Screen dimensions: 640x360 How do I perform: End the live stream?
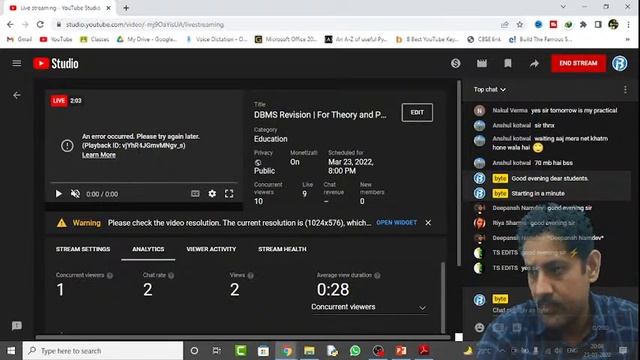click(578, 63)
